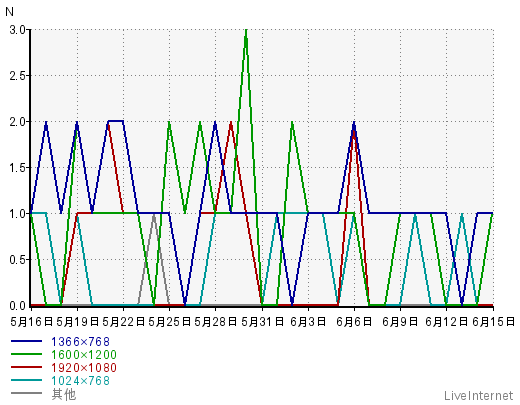Viewport: 520px width, 405px height.
Task: Click the gray 其他 peak near 5月24日
Action: click(154, 215)
